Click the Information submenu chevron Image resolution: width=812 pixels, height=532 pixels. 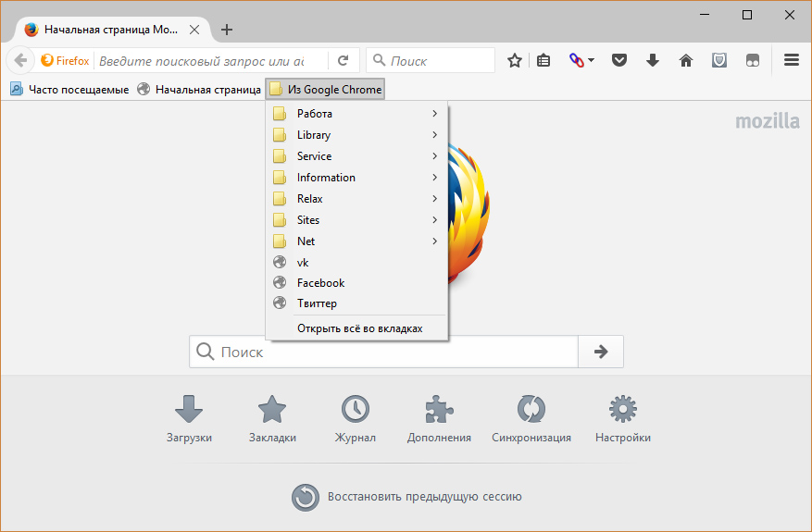[x=434, y=177]
